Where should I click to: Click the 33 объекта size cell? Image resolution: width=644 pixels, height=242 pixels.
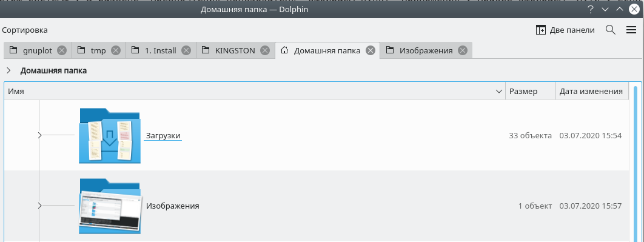click(x=530, y=136)
